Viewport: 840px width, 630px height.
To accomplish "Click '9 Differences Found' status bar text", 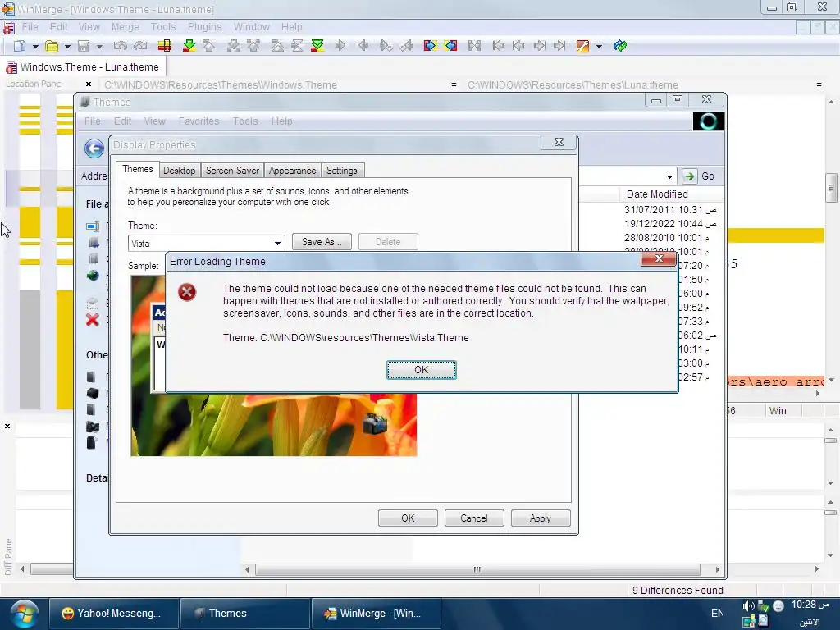I will point(678,590).
